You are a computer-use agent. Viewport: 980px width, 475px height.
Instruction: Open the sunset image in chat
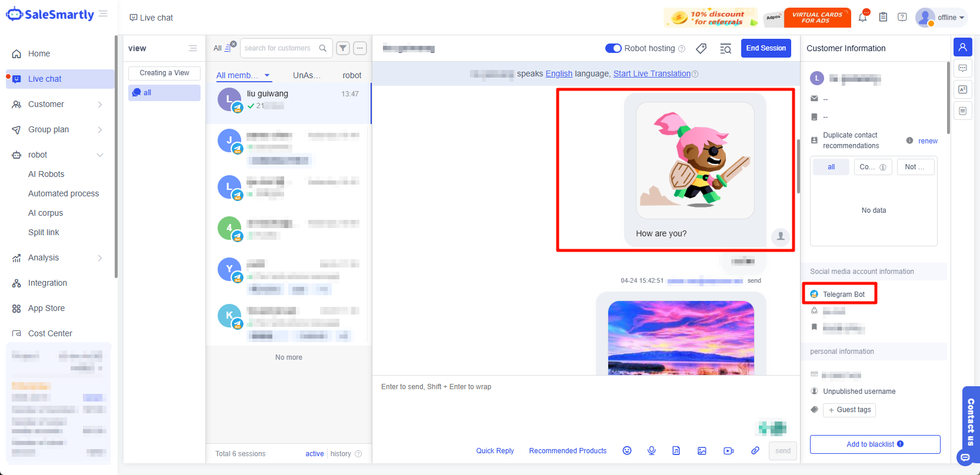[681, 337]
